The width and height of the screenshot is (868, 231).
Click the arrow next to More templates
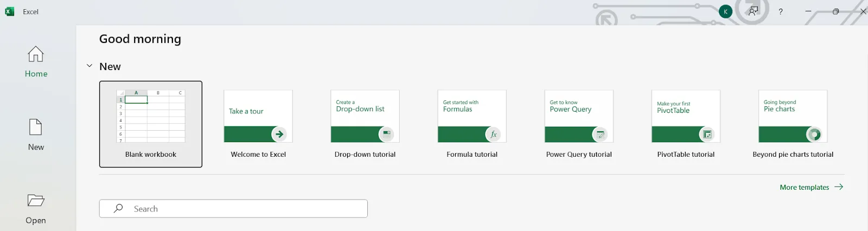click(x=839, y=187)
